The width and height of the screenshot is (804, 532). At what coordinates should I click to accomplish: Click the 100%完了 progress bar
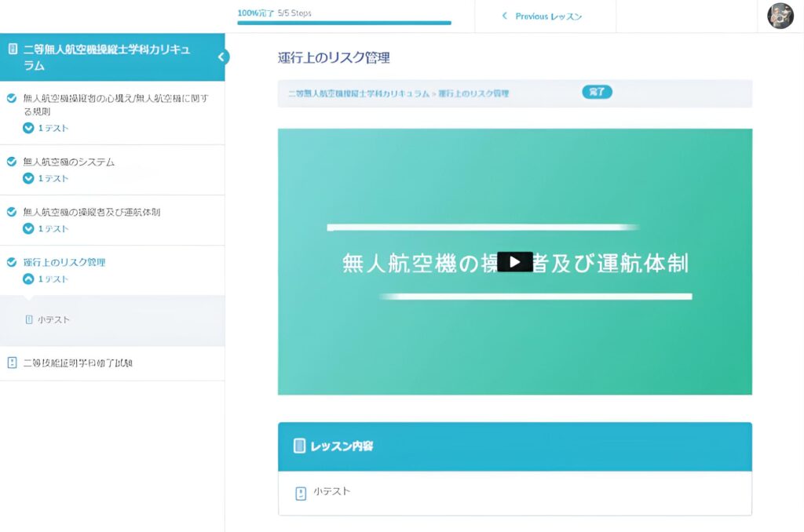pyautogui.click(x=342, y=18)
